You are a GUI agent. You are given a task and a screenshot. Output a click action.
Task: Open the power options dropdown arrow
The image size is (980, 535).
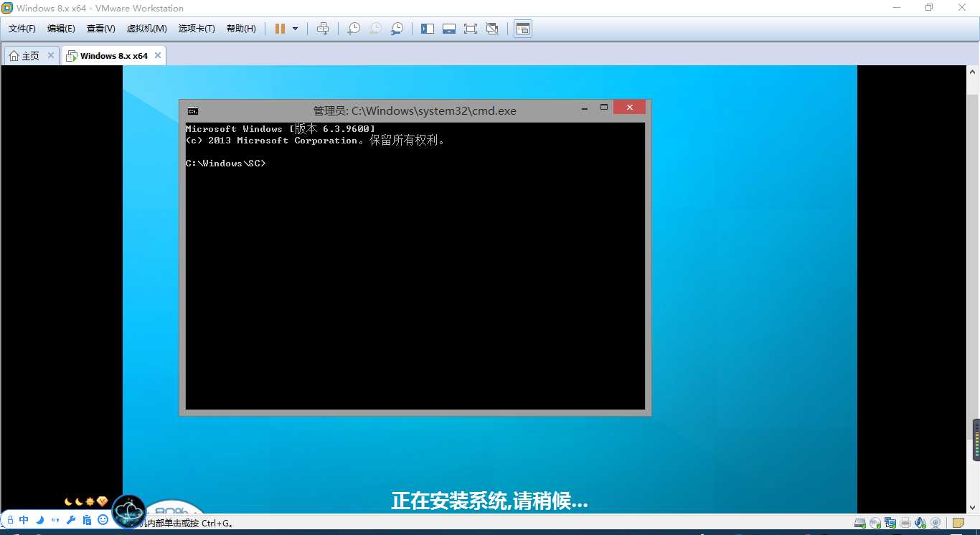(x=295, y=29)
